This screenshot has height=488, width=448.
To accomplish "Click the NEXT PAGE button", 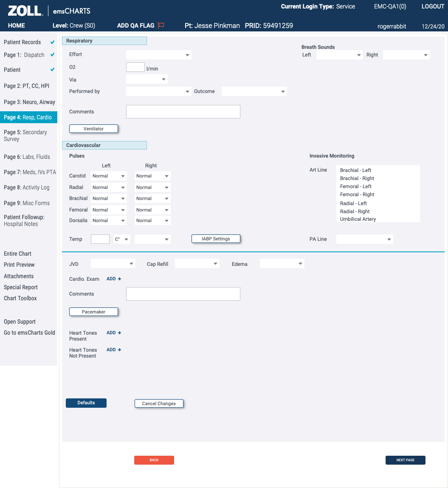I will coord(406,460).
